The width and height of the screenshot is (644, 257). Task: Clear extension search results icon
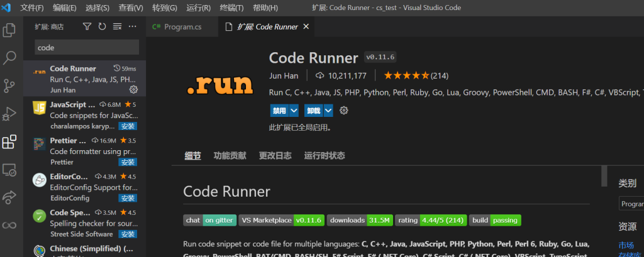click(x=117, y=26)
